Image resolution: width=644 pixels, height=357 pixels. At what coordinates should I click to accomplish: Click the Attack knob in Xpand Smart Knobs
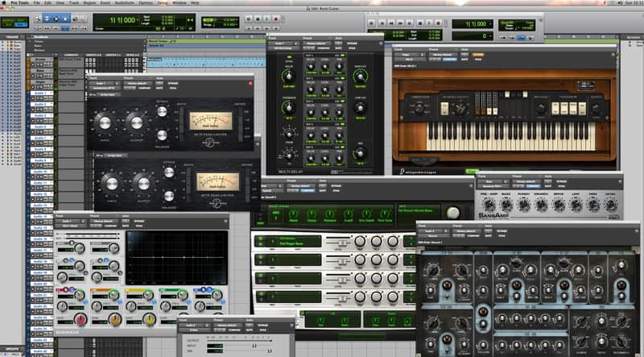point(293,214)
